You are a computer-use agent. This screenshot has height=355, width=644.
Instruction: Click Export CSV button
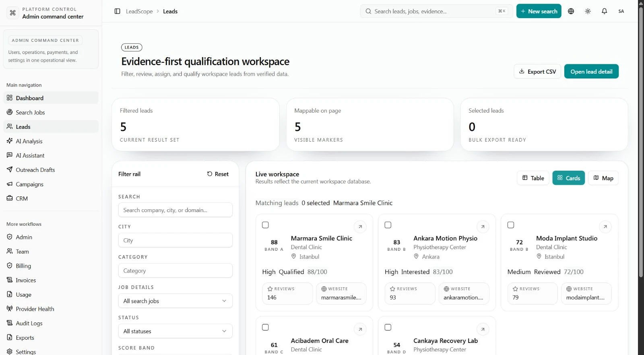[x=537, y=72]
